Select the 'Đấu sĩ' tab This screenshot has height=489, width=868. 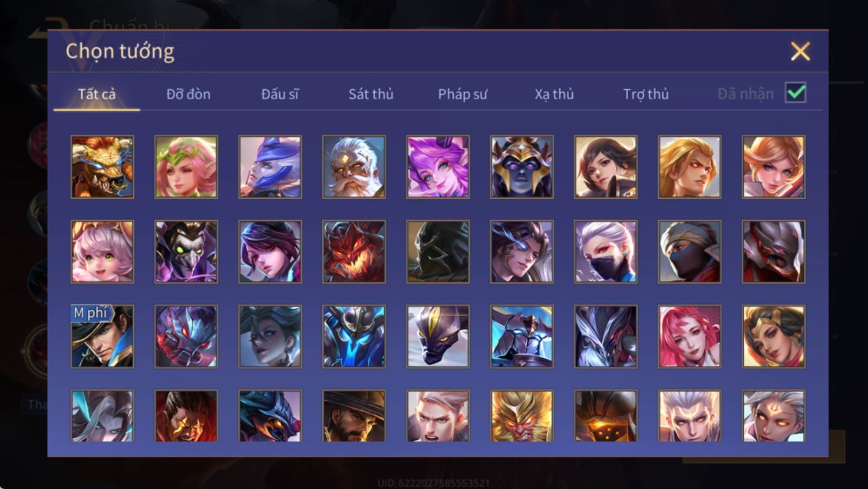pos(280,94)
